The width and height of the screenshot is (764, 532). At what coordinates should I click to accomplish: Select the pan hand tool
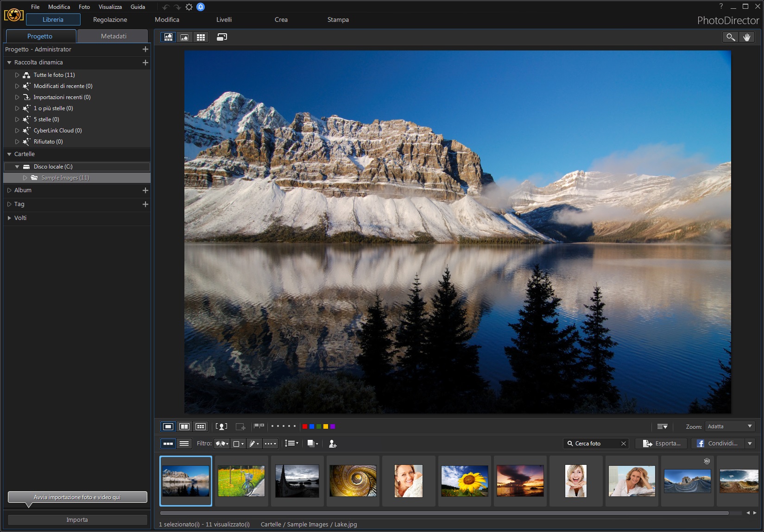click(x=747, y=37)
